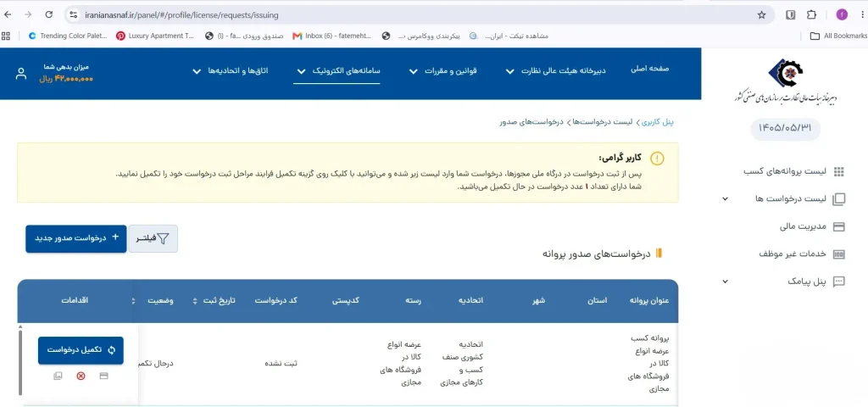Reload the page with the refresh icon
Viewport: 868px width, 407px height.
48,15
